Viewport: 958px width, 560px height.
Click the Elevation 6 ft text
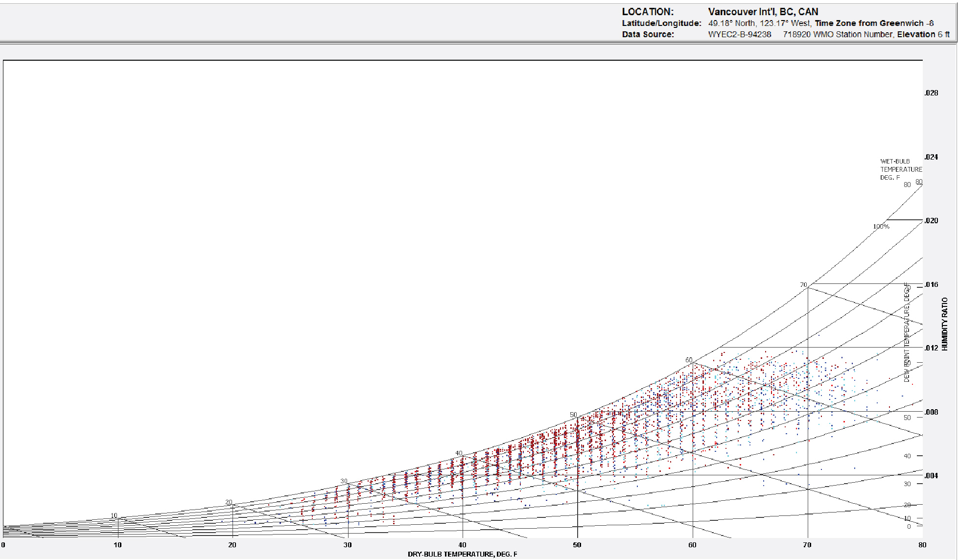click(923, 34)
